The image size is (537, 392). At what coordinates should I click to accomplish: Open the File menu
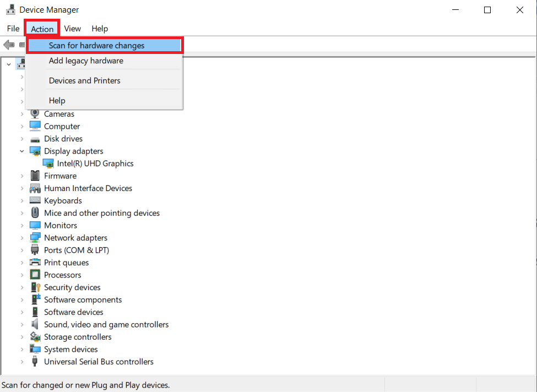click(13, 29)
